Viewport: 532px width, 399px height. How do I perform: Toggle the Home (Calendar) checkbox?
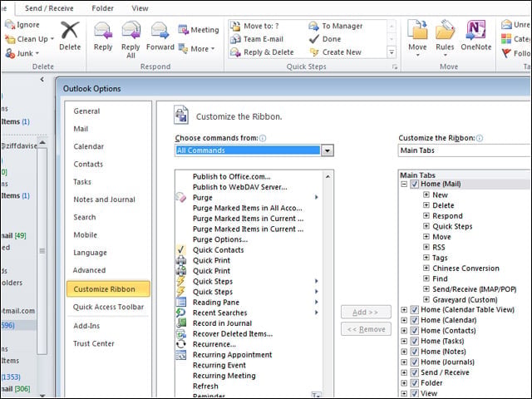click(x=414, y=320)
